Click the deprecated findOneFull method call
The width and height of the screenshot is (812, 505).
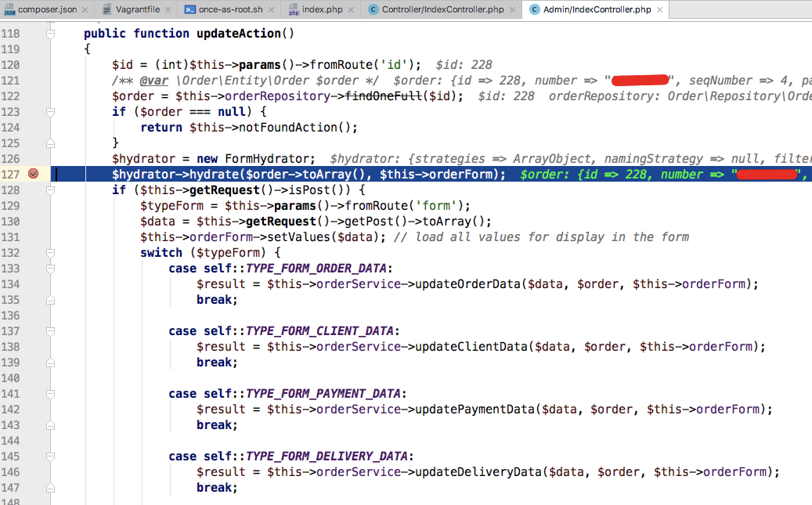point(384,96)
